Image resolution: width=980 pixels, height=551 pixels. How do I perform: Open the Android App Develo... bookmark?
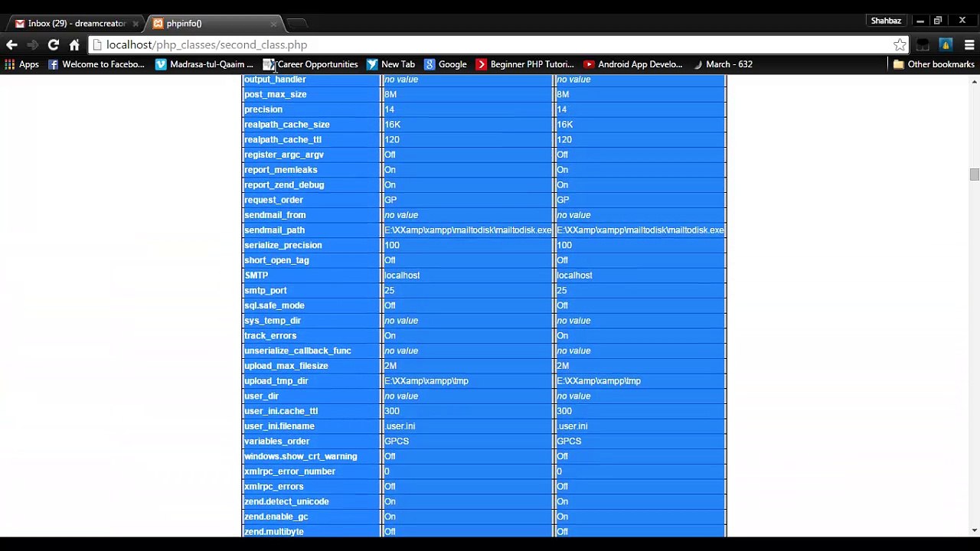pyautogui.click(x=632, y=64)
